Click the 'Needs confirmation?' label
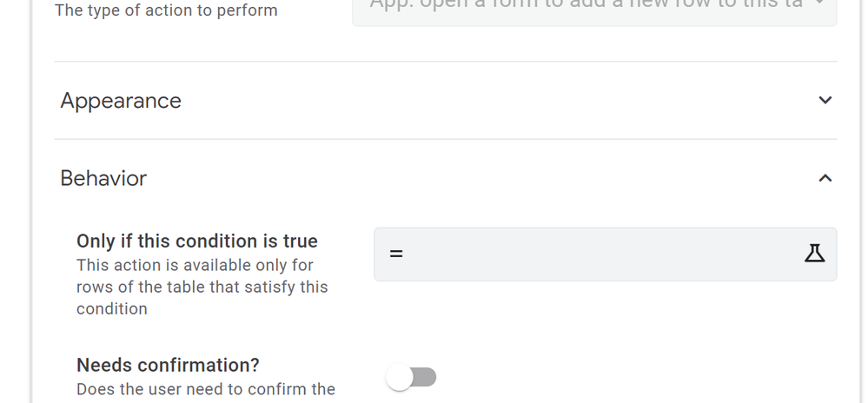 [168, 365]
